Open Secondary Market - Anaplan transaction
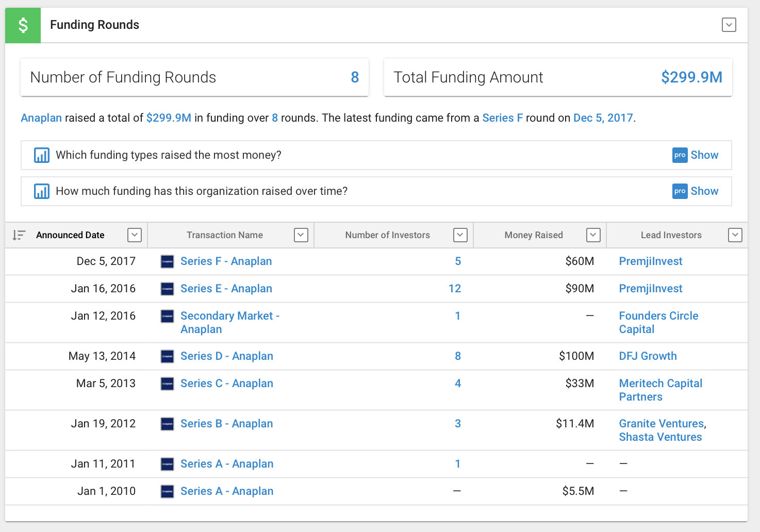 [230, 323]
